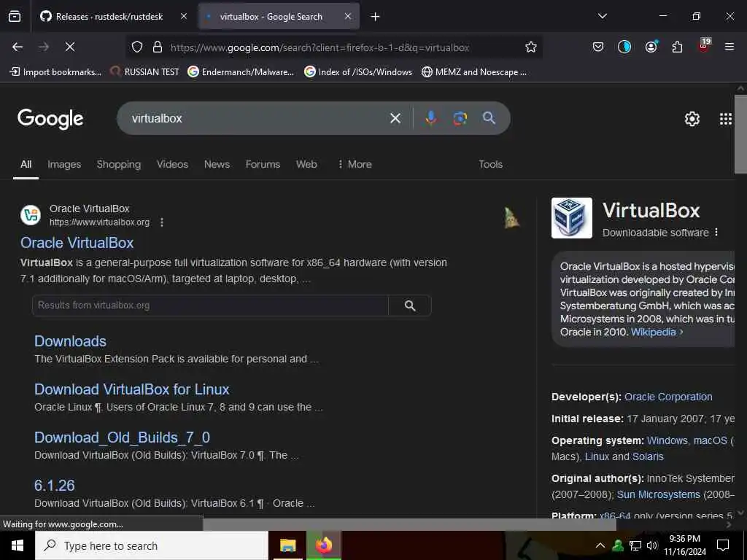Click Firefox taskbar icon
747x560 pixels.
tap(323, 545)
